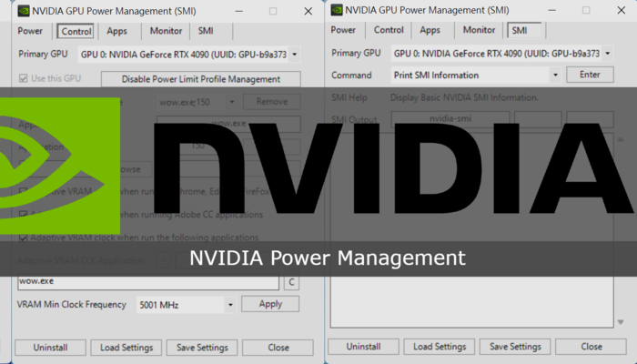Switch to the Apps tab in the right window
The height and width of the screenshot is (364, 637).
(x=430, y=30)
